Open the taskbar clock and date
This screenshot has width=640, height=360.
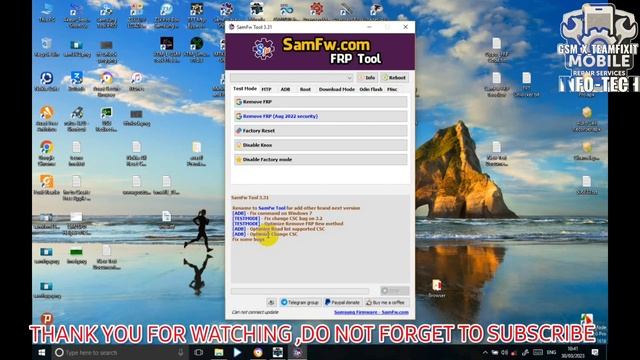[x=573, y=352]
